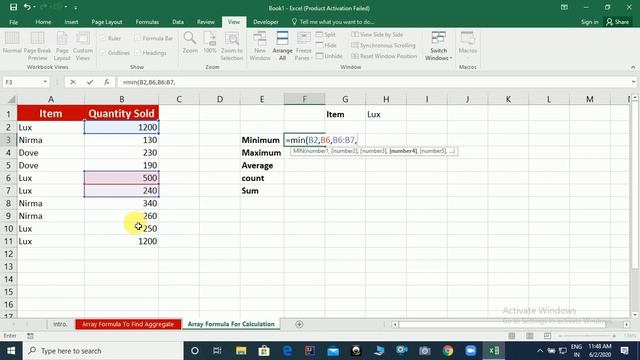Select row 8 header
This screenshot has width=640, height=360.
click(9, 203)
